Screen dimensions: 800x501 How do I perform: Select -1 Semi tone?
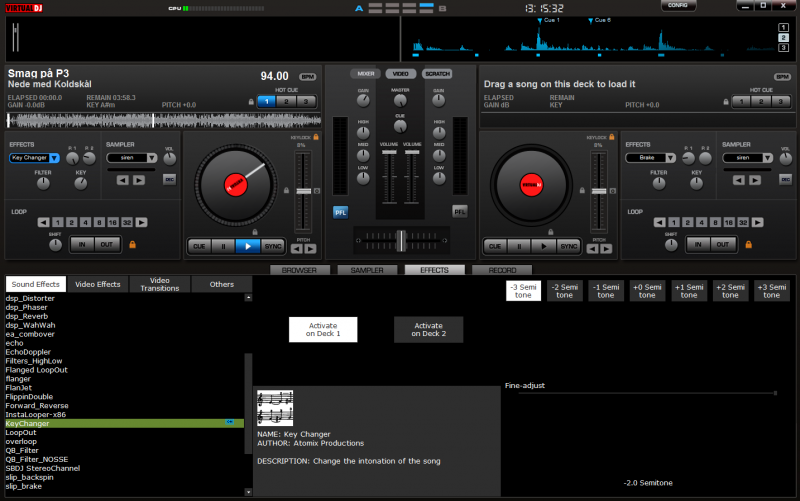click(x=606, y=291)
